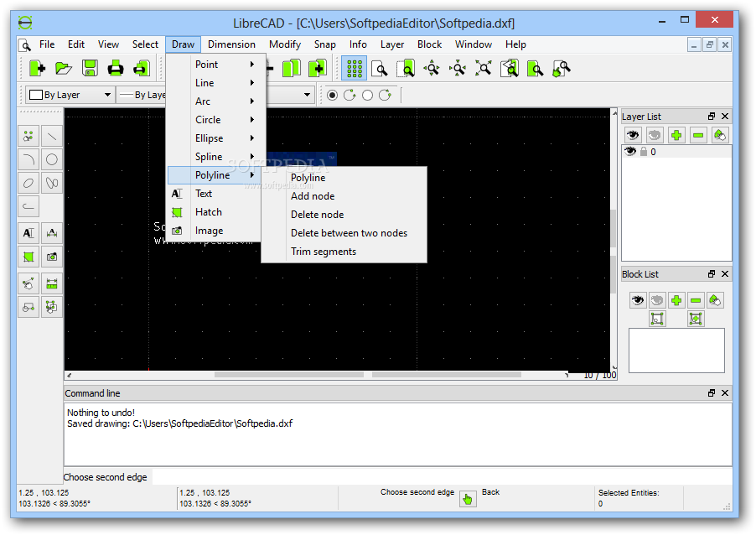756x535 pixels.
Task: Add a block with the plus icon
Action: point(676,300)
